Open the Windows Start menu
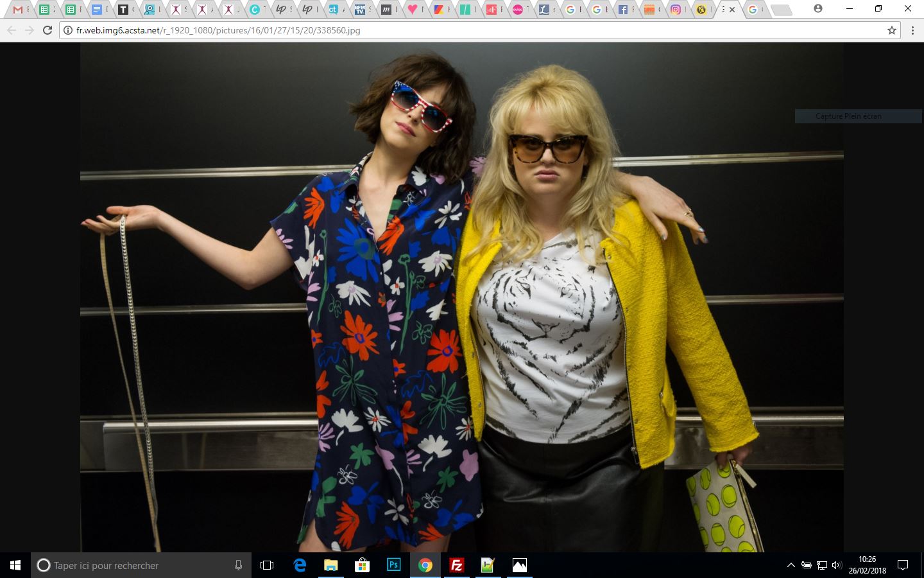The image size is (924, 578). [x=15, y=565]
